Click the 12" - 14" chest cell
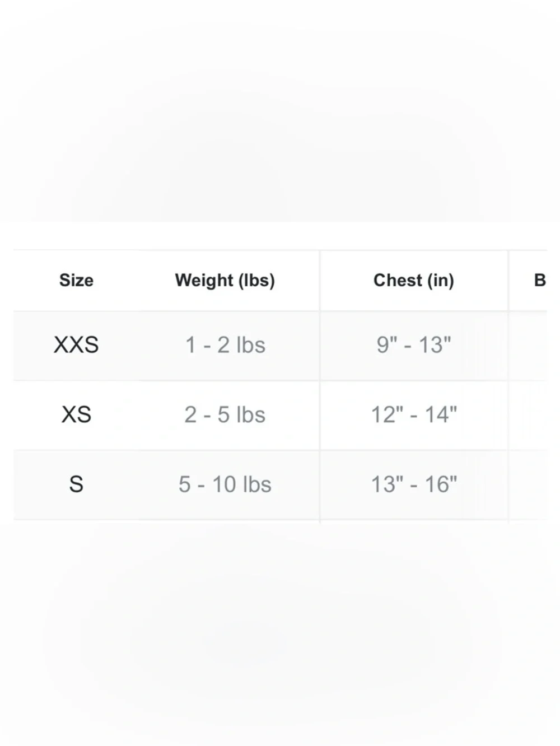This screenshot has width=560, height=746. point(414,415)
